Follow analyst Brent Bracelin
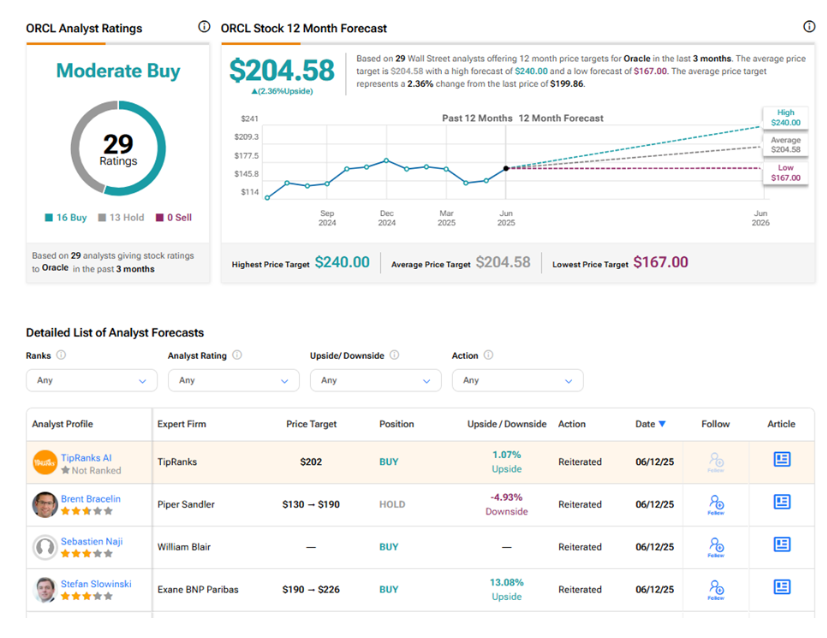This screenshot has height=638, width=827. (x=716, y=505)
